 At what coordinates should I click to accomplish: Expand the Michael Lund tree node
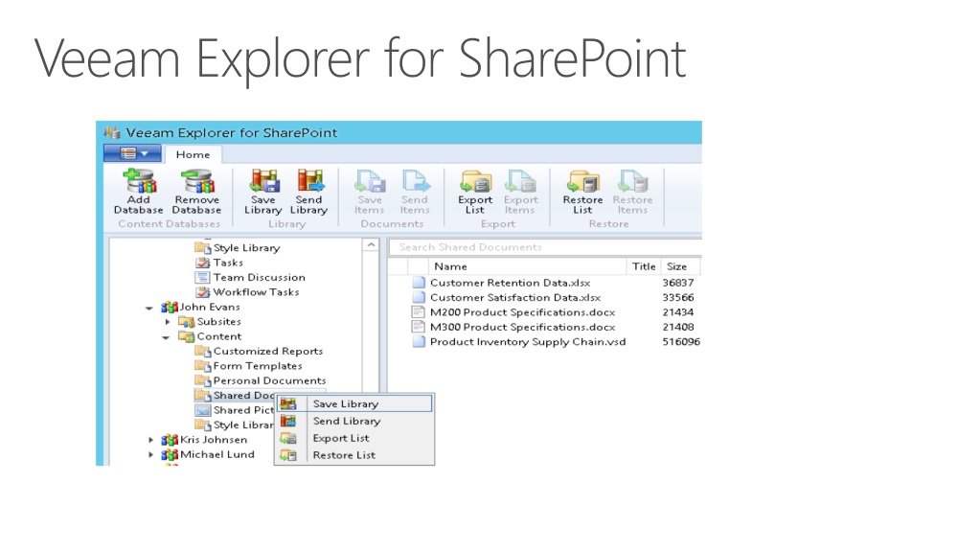(150, 454)
